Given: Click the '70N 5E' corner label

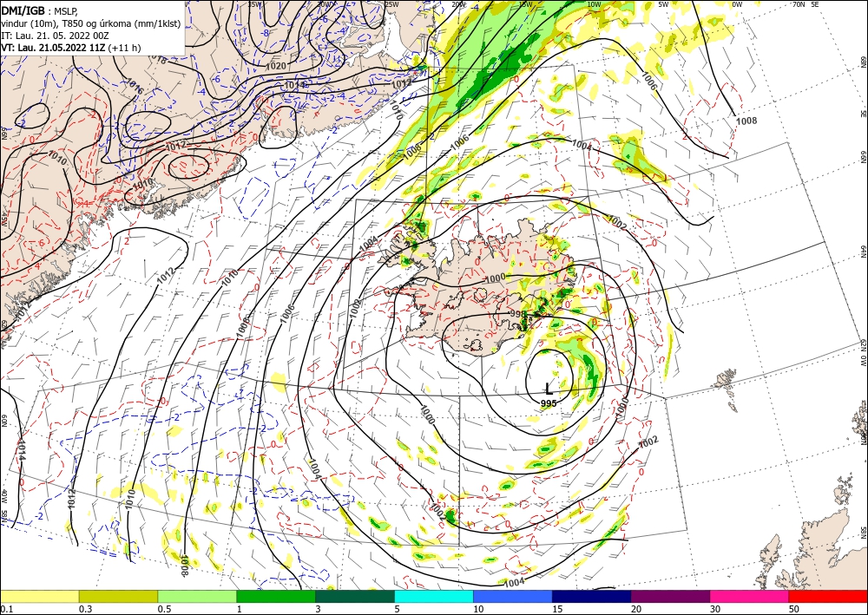Looking at the screenshot, I should (x=806, y=4).
